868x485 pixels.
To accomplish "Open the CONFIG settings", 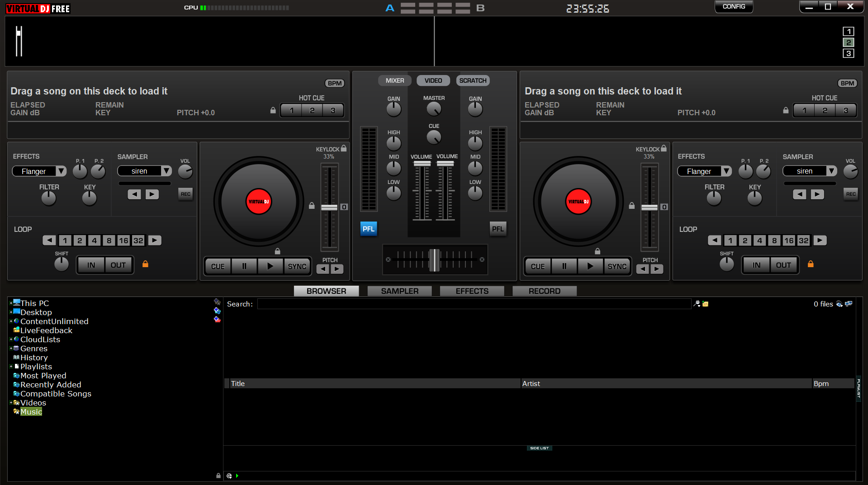I will [x=734, y=7].
